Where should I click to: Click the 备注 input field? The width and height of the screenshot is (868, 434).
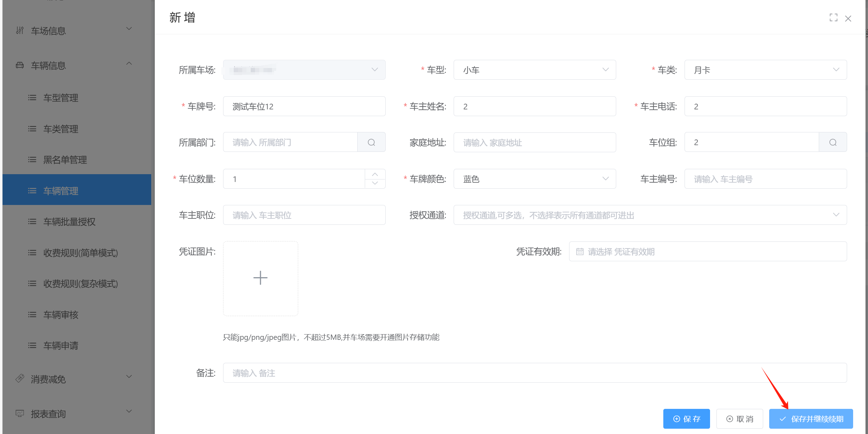coord(535,373)
